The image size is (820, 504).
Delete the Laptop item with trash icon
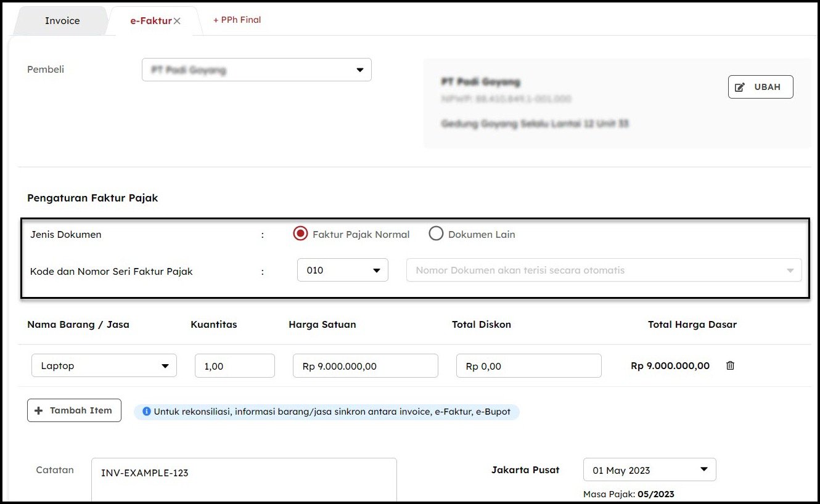730,365
